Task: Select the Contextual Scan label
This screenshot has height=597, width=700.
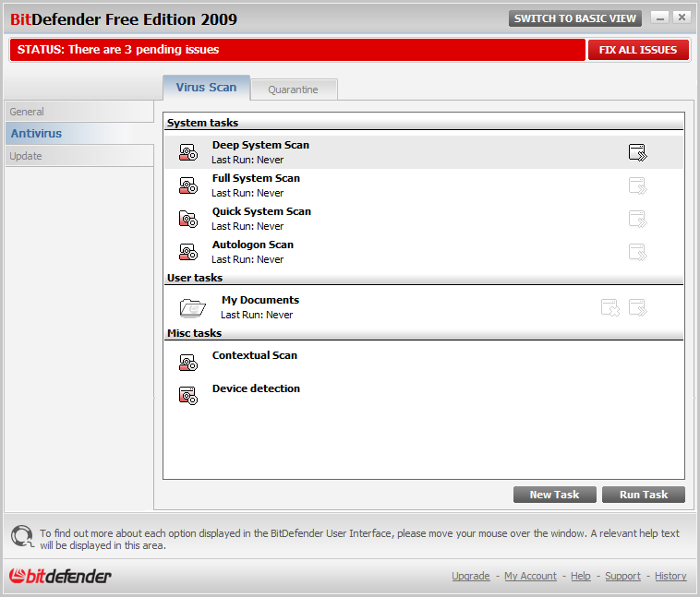Action: click(255, 355)
